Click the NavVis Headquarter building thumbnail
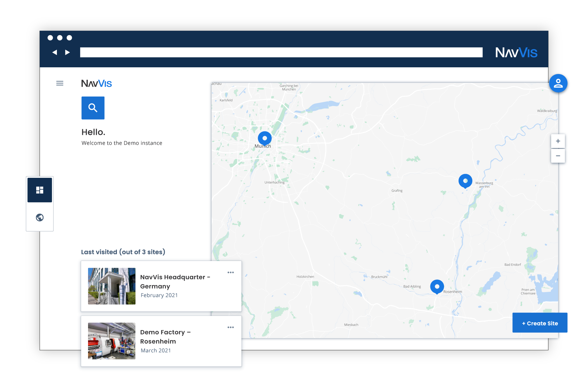Viewport: 588px width, 381px height. (x=112, y=286)
